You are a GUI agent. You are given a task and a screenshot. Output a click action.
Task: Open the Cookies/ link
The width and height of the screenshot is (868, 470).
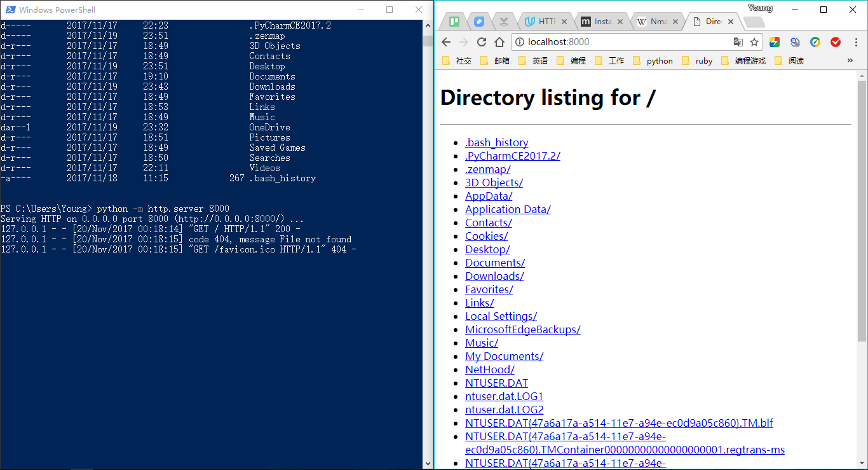click(x=487, y=236)
